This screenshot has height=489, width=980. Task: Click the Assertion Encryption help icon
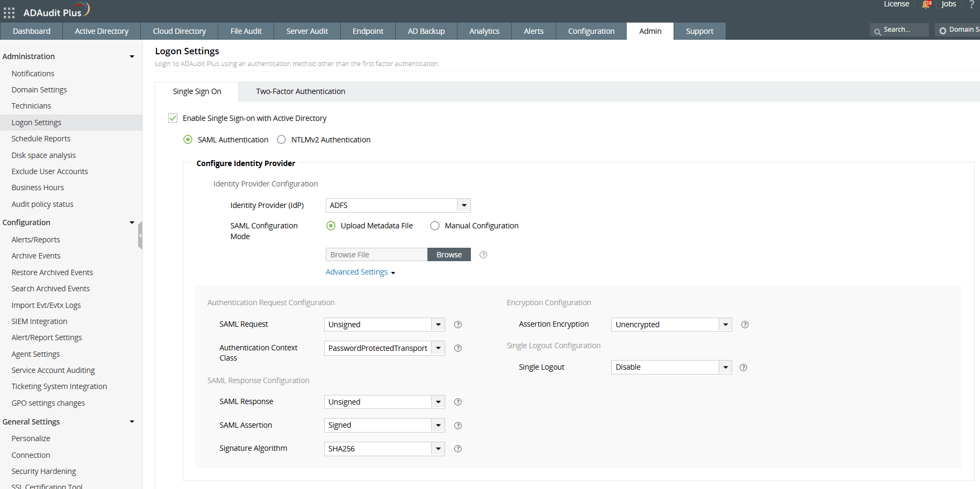point(745,325)
